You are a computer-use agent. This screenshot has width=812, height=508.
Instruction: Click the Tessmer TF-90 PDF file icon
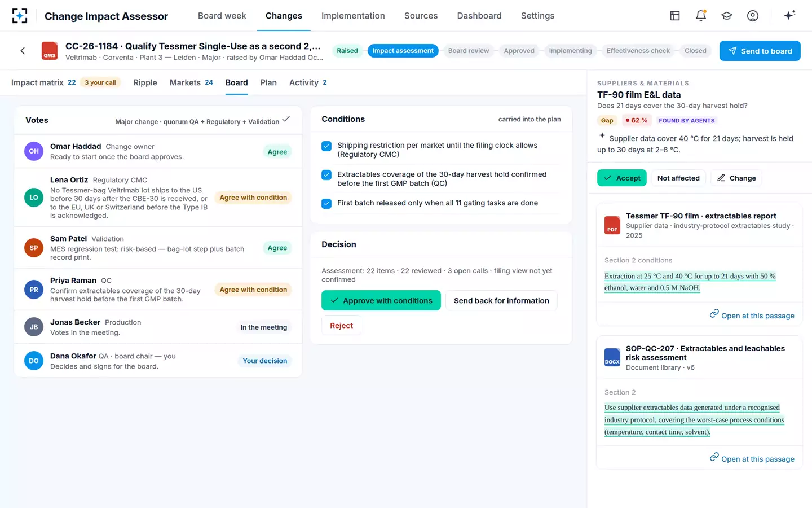[x=612, y=225]
